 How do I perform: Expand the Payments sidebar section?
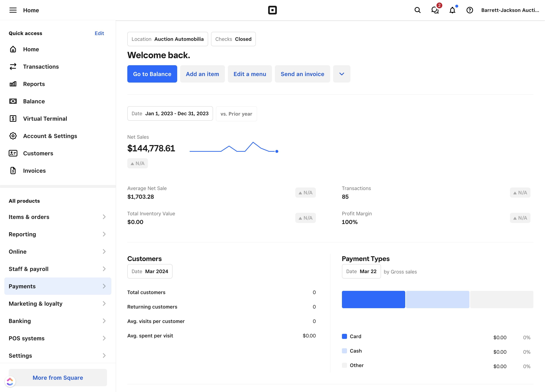click(x=58, y=286)
